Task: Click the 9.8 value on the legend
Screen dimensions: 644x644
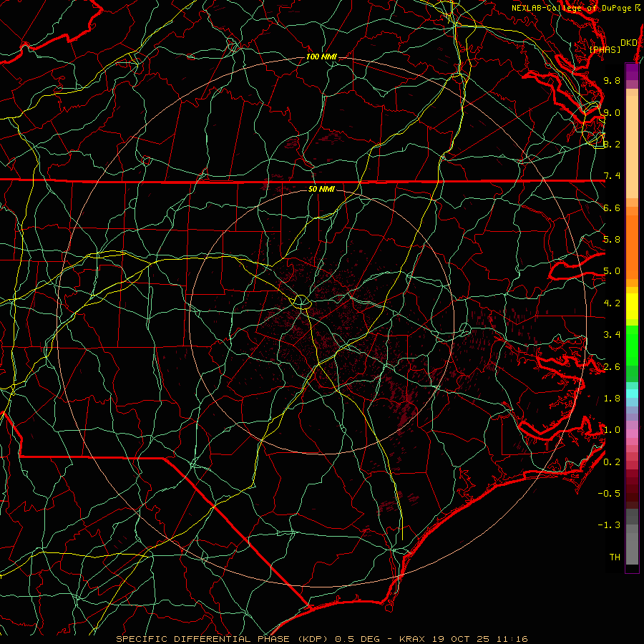Action: click(x=612, y=80)
